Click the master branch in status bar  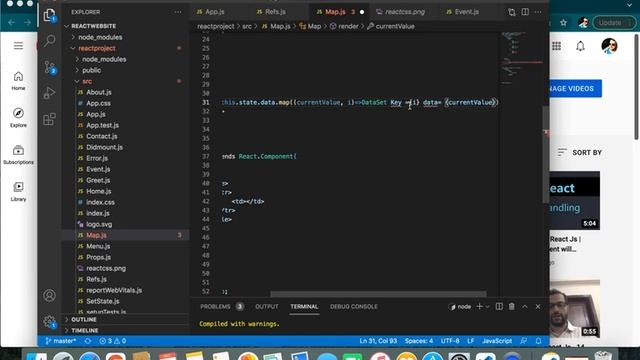click(60, 341)
